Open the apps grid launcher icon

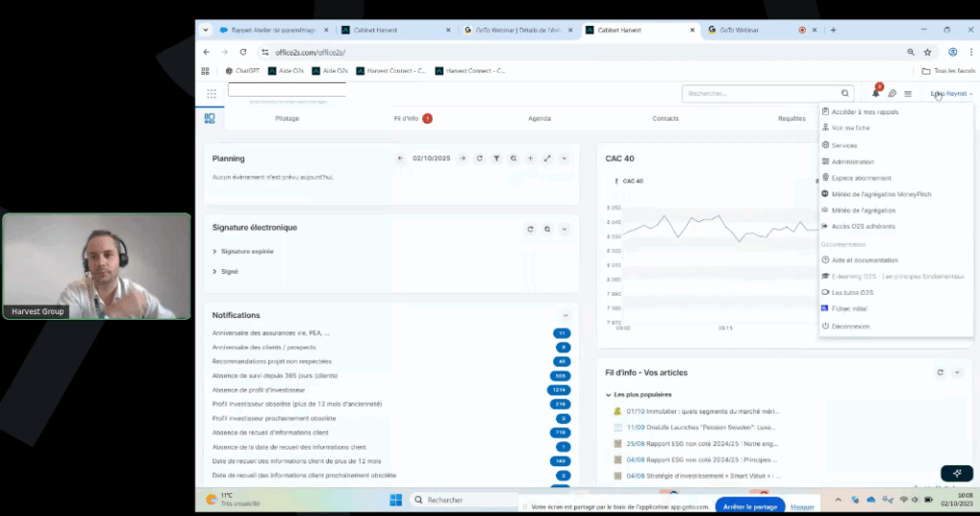point(211,94)
